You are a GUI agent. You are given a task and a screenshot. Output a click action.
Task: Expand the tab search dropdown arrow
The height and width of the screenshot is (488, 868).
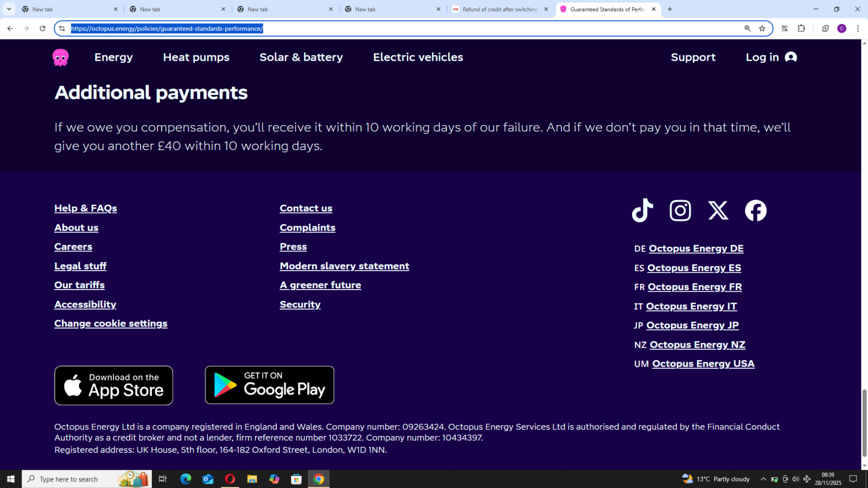(x=9, y=9)
